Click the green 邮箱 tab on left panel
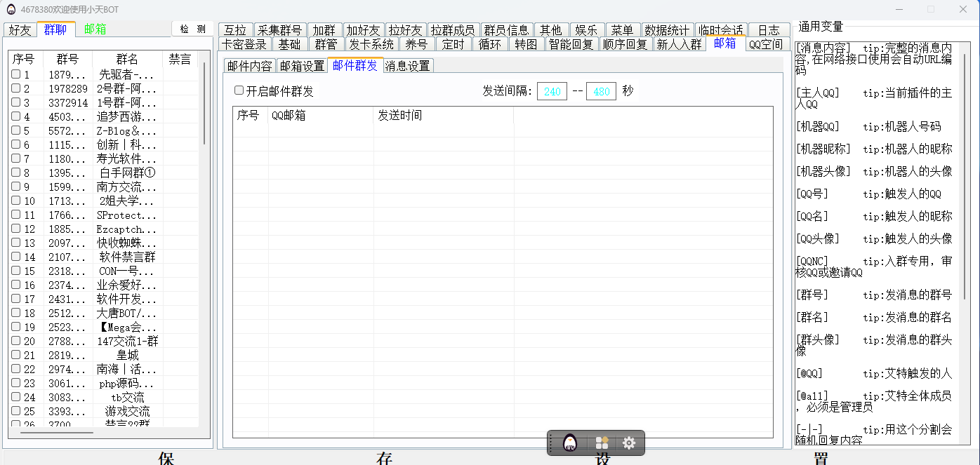The width and height of the screenshot is (980, 465). pyautogui.click(x=95, y=29)
